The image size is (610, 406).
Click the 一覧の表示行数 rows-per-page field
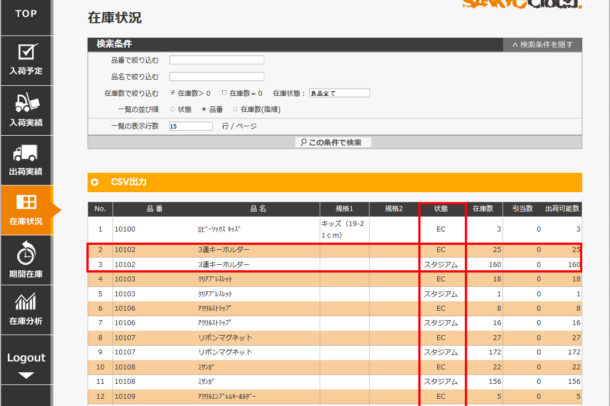tap(190, 126)
